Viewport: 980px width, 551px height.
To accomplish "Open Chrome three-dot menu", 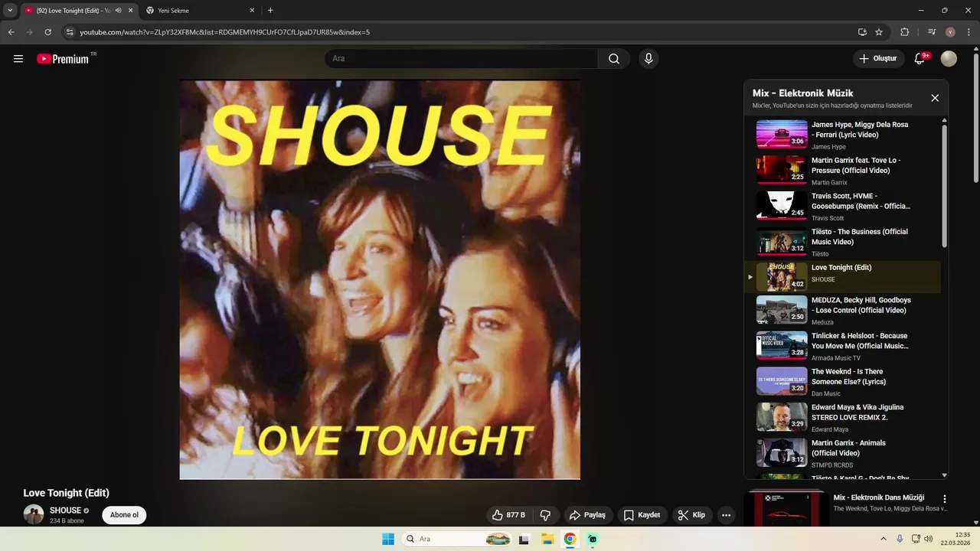I will (x=968, y=32).
